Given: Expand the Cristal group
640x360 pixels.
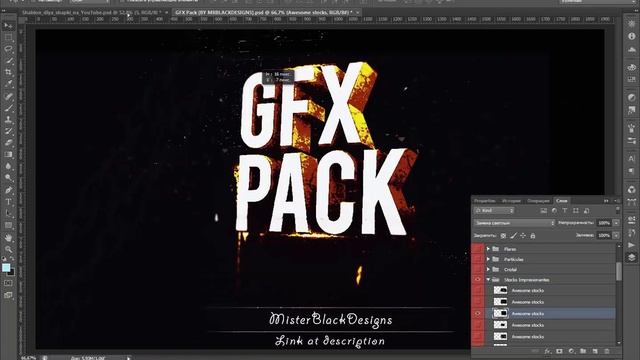Looking at the screenshot, I should (488, 269).
